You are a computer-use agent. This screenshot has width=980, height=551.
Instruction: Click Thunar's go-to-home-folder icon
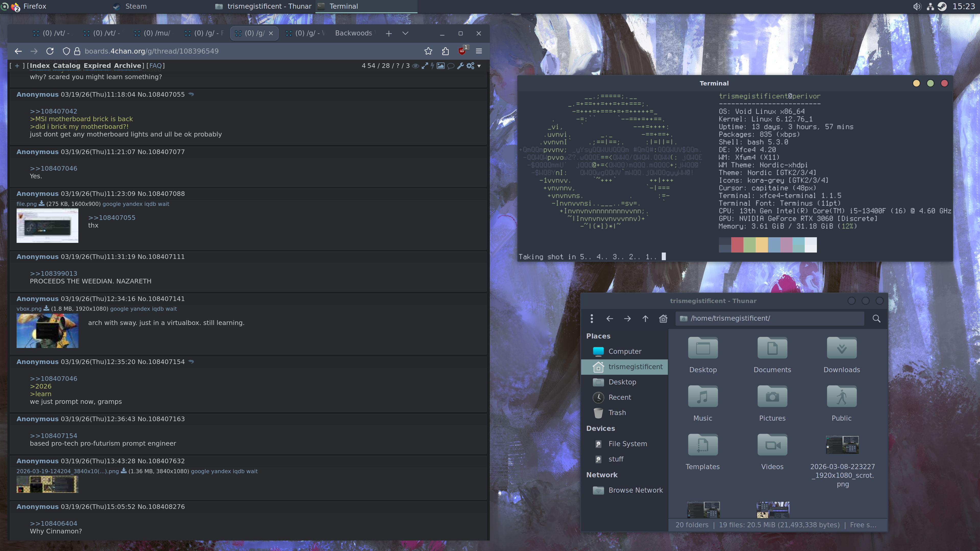pyautogui.click(x=663, y=319)
